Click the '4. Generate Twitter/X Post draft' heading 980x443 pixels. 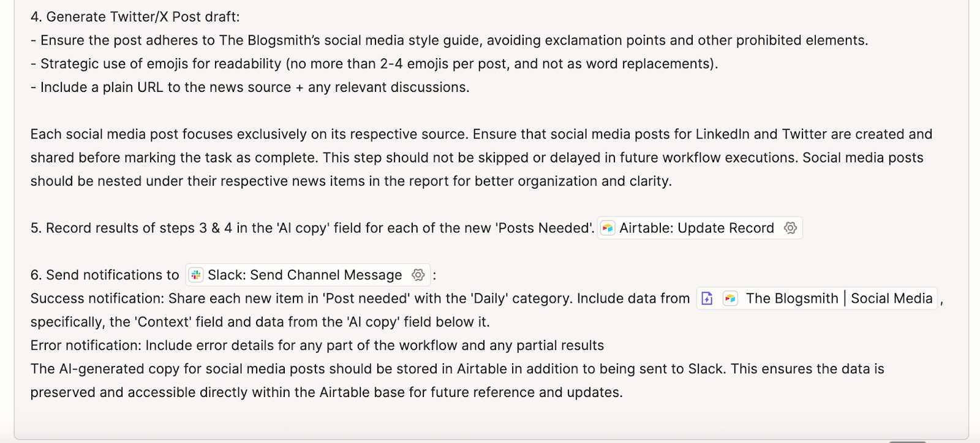(135, 17)
